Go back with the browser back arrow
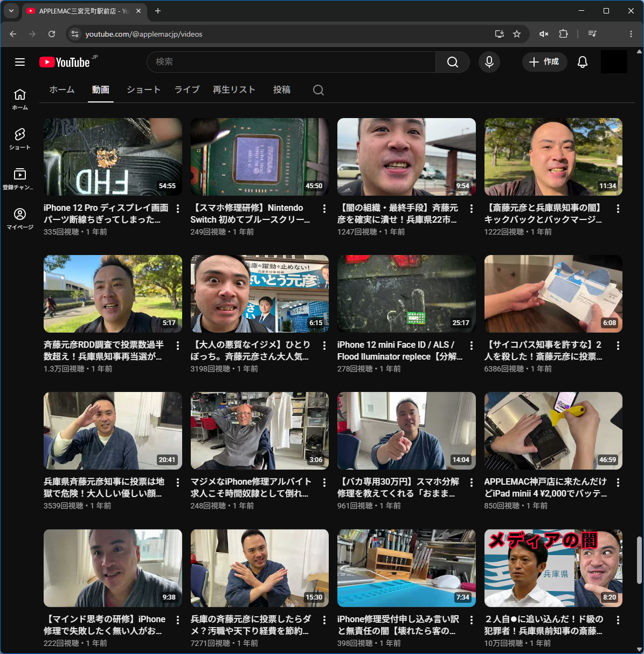This screenshot has height=654, width=644. (13, 34)
